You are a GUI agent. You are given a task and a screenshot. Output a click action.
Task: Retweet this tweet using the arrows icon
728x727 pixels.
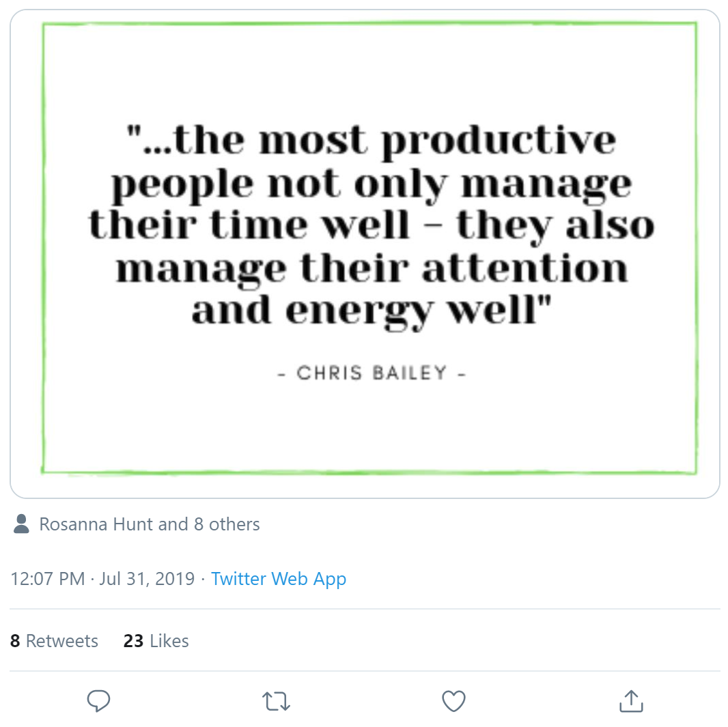(x=277, y=701)
